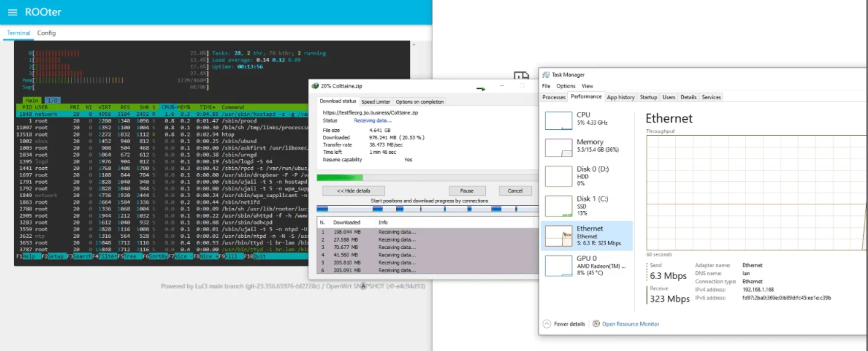The image size is (868, 351).
Task: Select the CPU performance graph item
Action: point(587,121)
